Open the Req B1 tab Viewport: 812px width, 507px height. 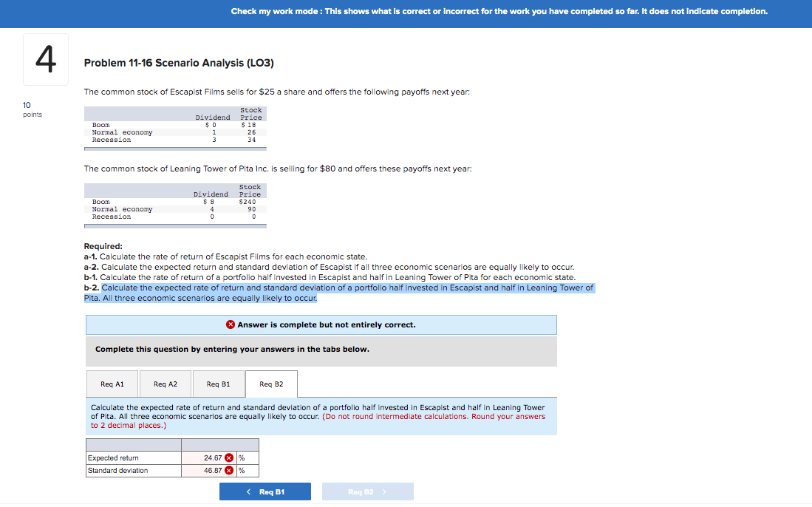pos(217,384)
